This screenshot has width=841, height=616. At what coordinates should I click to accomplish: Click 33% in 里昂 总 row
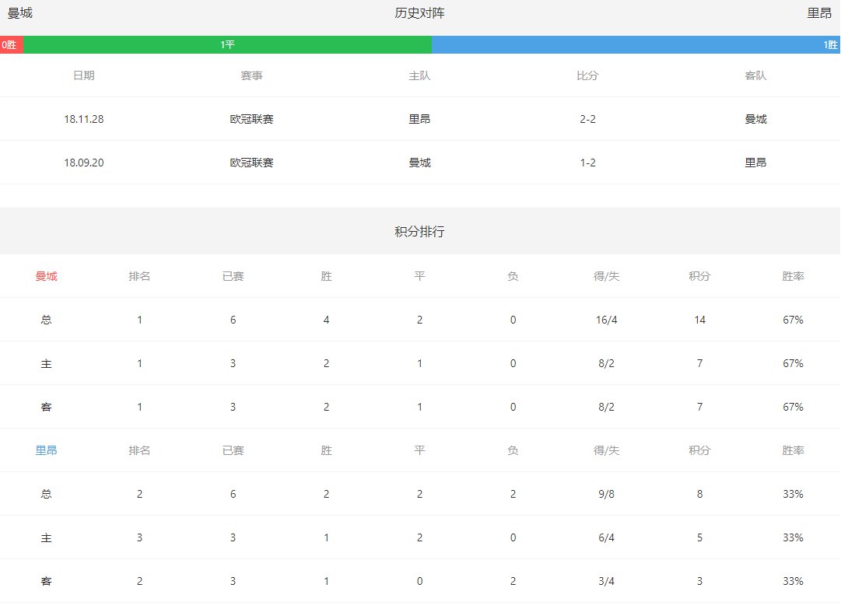(x=793, y=495)
